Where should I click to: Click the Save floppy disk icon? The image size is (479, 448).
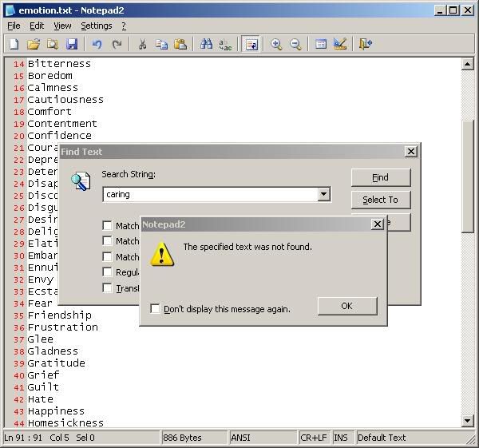tap(72, 44)
